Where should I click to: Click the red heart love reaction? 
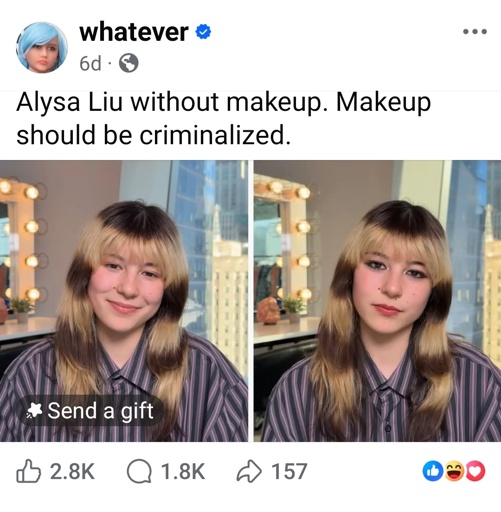475,471
